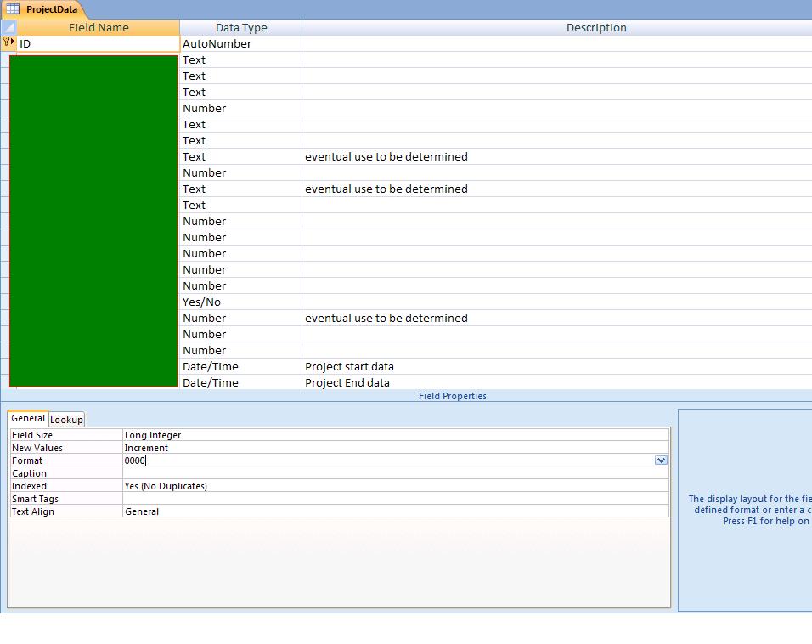This screenshot has height=644, width=812.
Task: Switch to the Lookup tab
Action: [66, 420]
